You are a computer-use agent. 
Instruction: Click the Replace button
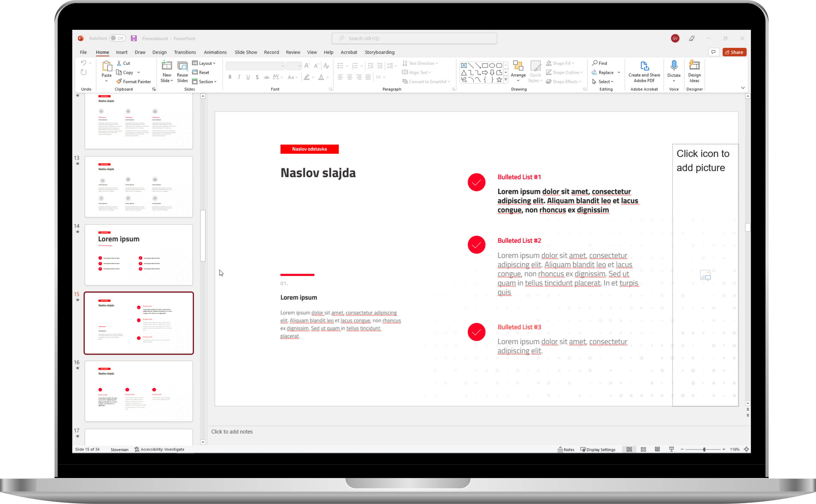(603, 72)
